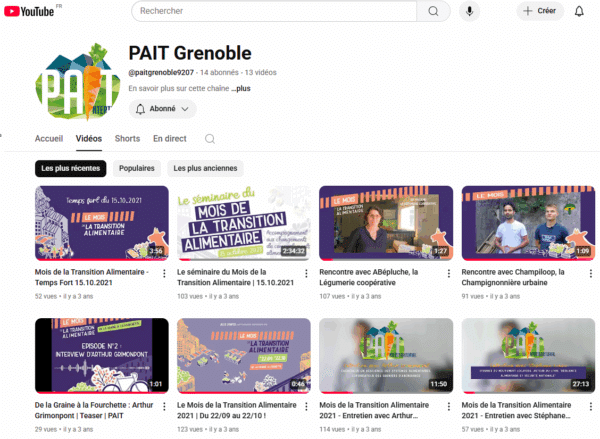This screenshot has width=600, height=439.
Task: Open title Rencontre avec ABépluche
Action: [368, 277]
